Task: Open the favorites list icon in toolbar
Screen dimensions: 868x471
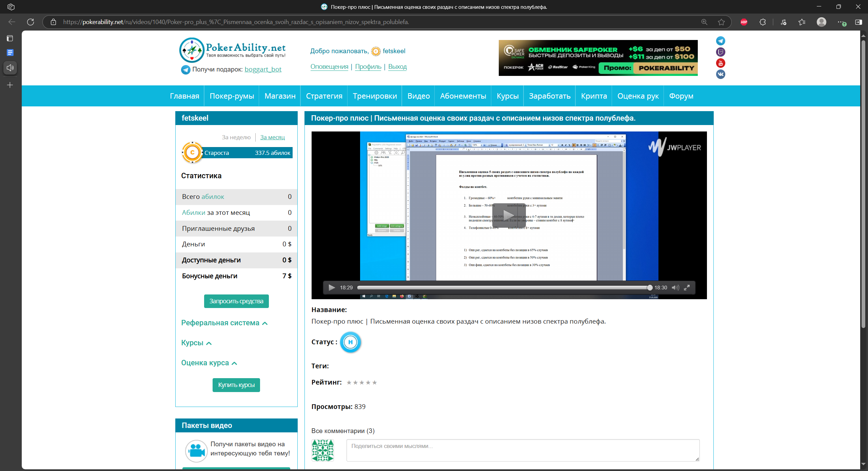Action: tap(802, 22)
